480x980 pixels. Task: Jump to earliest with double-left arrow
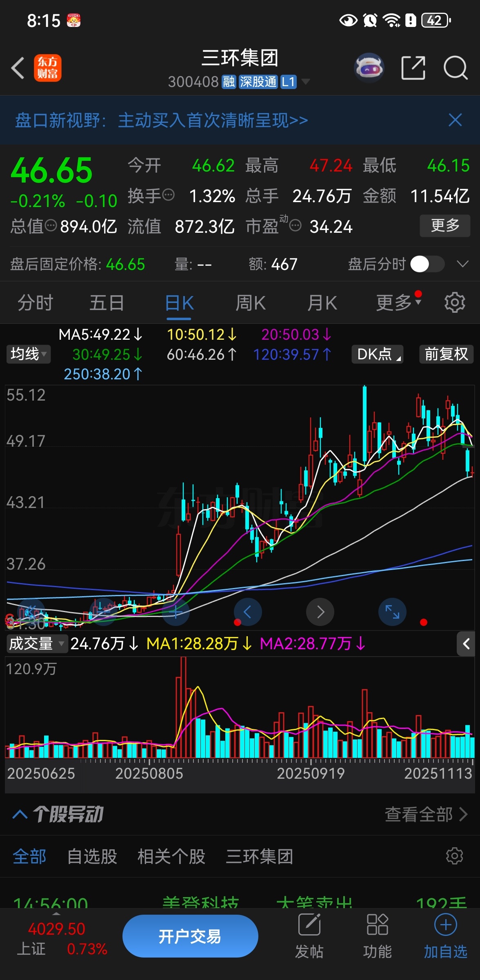(x=31, y=612)
